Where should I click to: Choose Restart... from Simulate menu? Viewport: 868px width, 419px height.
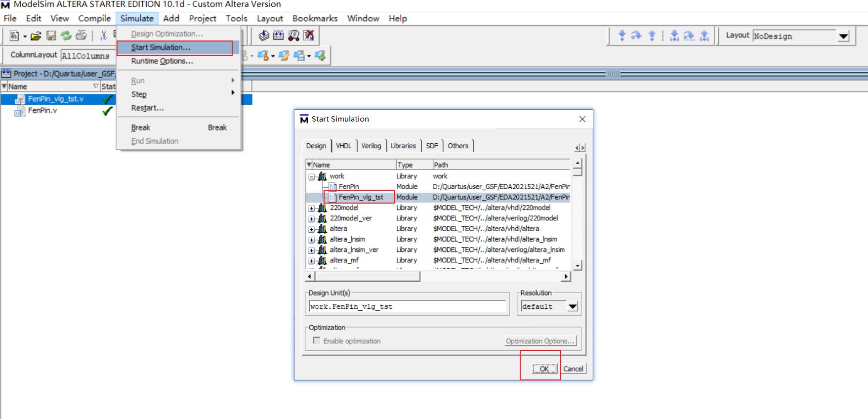click(178, 108)
